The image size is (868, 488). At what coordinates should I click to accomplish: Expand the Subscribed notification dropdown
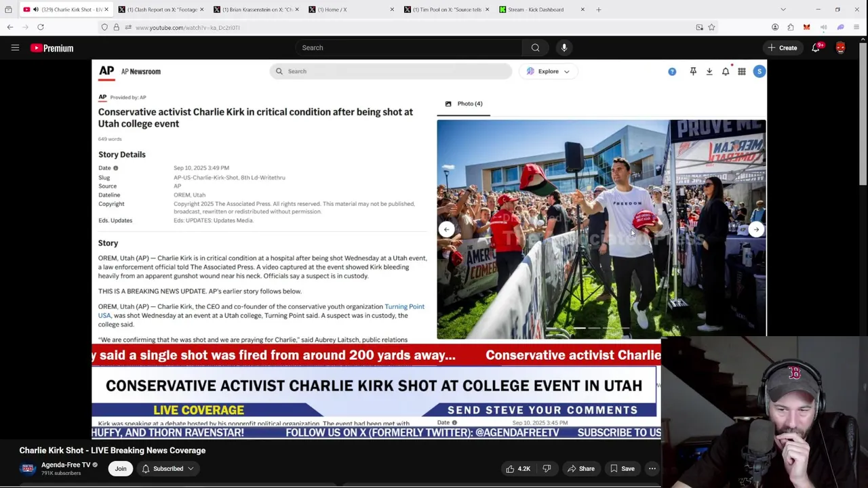167,468
